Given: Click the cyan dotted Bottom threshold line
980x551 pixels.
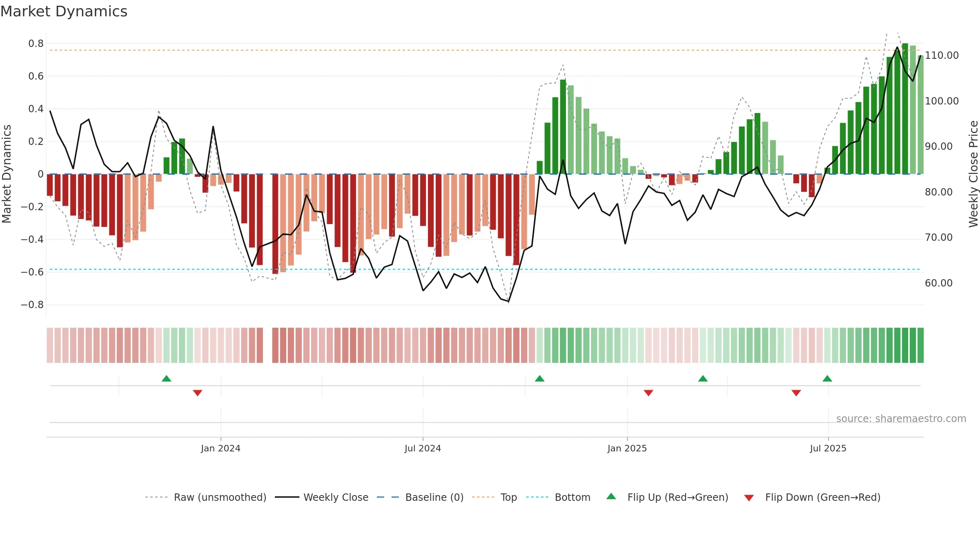Looking at the screenshot, I should [x=485, y=269].
